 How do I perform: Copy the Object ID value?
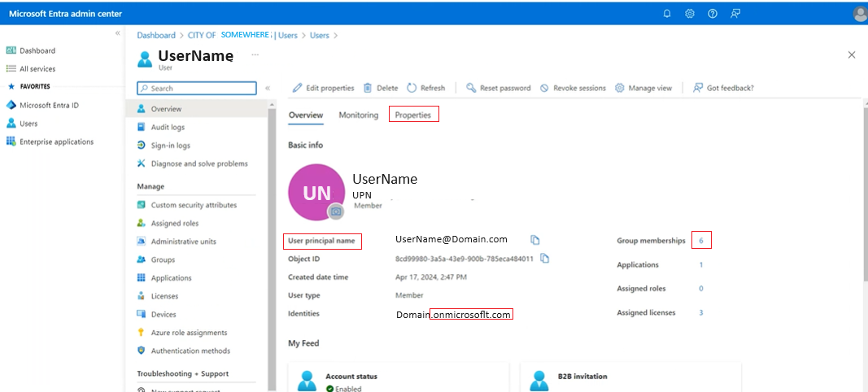point(545,258)
